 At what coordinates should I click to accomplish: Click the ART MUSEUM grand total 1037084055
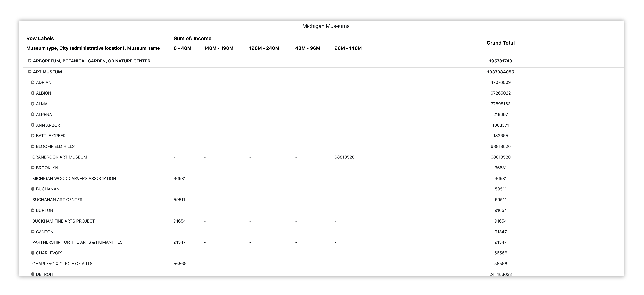tap(500, 72)
